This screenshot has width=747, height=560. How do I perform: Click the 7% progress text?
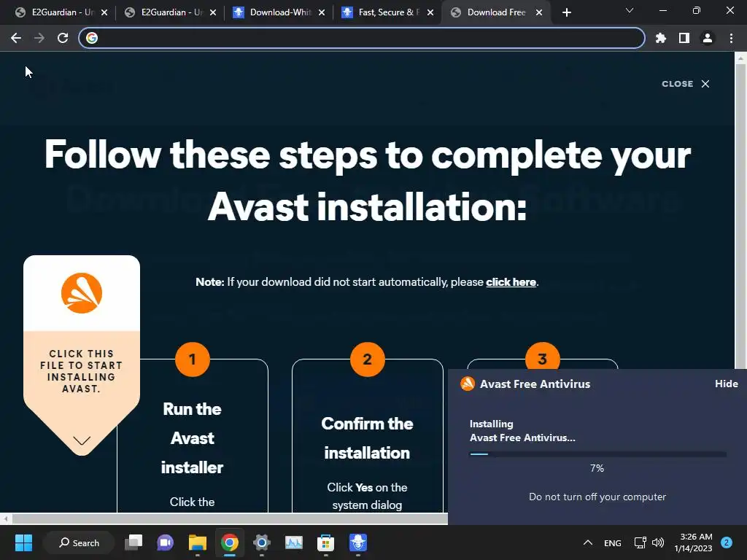pos(597,468)
